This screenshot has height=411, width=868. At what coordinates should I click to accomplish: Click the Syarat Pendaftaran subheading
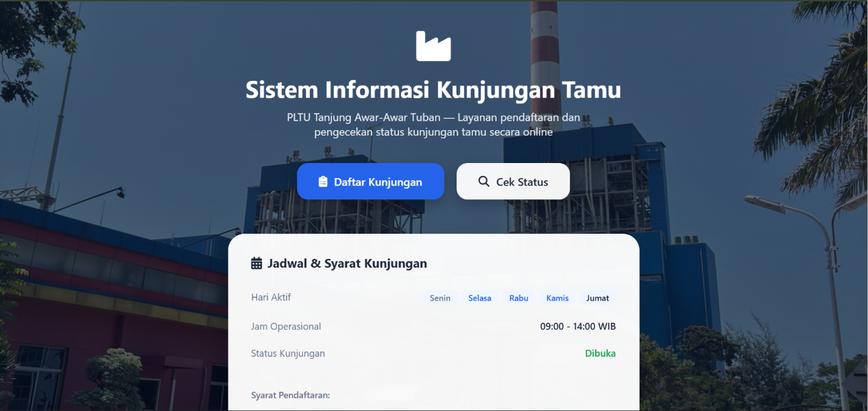(291, 395)
